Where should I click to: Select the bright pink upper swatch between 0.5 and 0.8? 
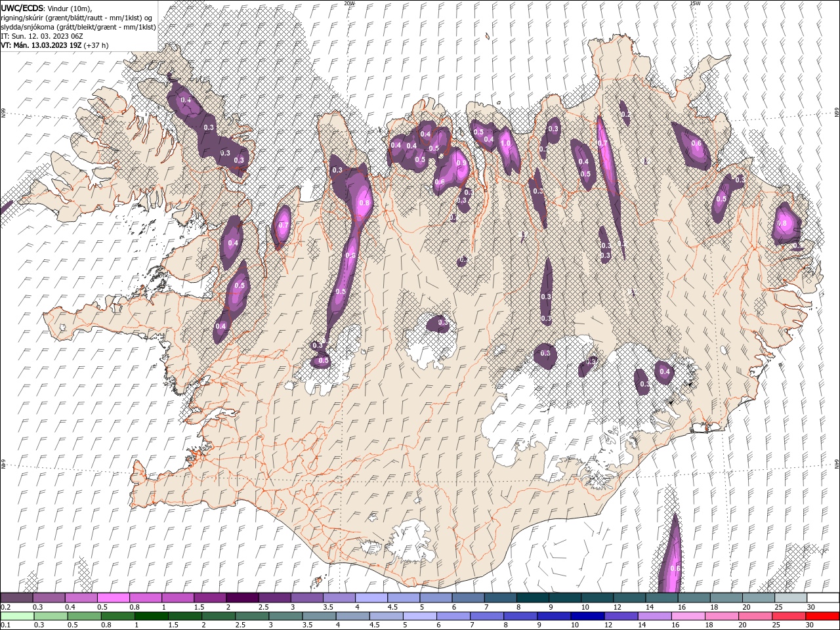pos(114,598)
